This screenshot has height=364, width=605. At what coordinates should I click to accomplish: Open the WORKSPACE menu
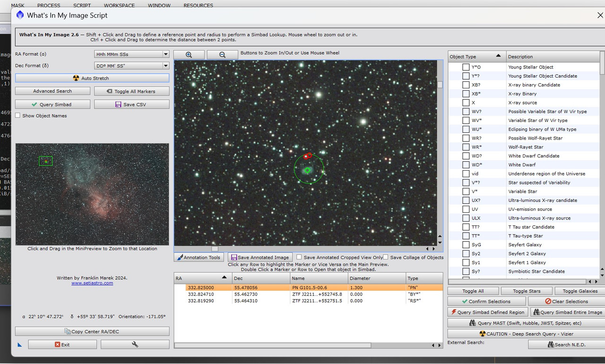pyautogui.click(x=119, y=6)
